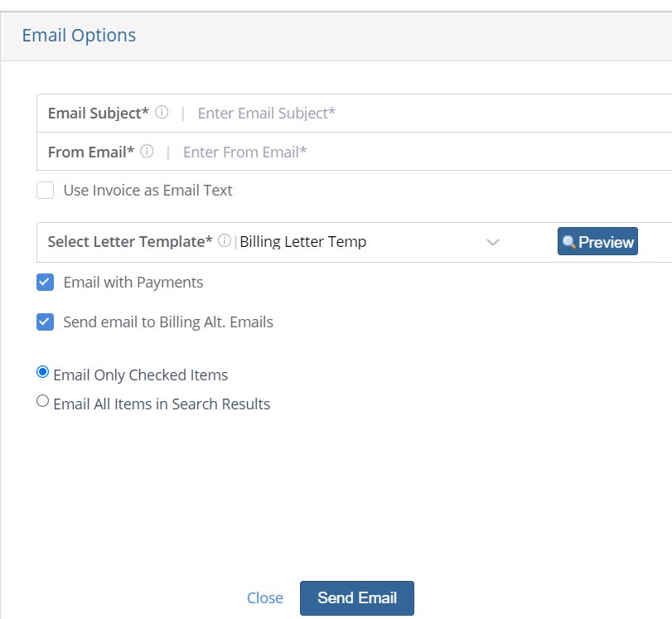Click the Email Subject info icon
Screen dimensions: 672x619
[162, 113]
